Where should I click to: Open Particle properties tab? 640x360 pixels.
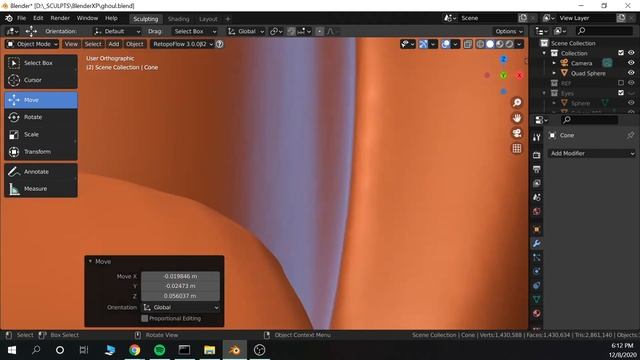tap(537, 258)
